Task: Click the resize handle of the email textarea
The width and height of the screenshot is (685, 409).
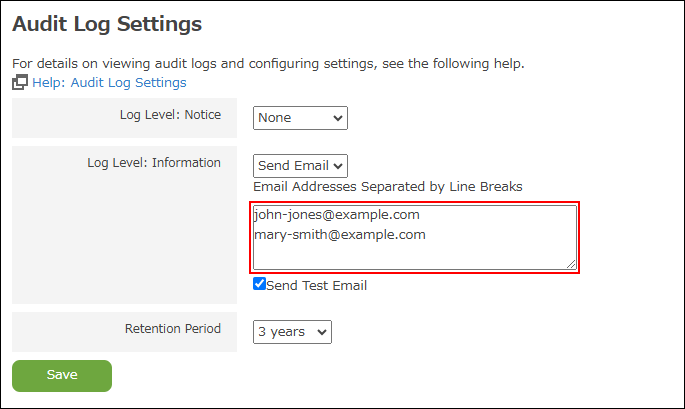Action: tap(572, 264)
